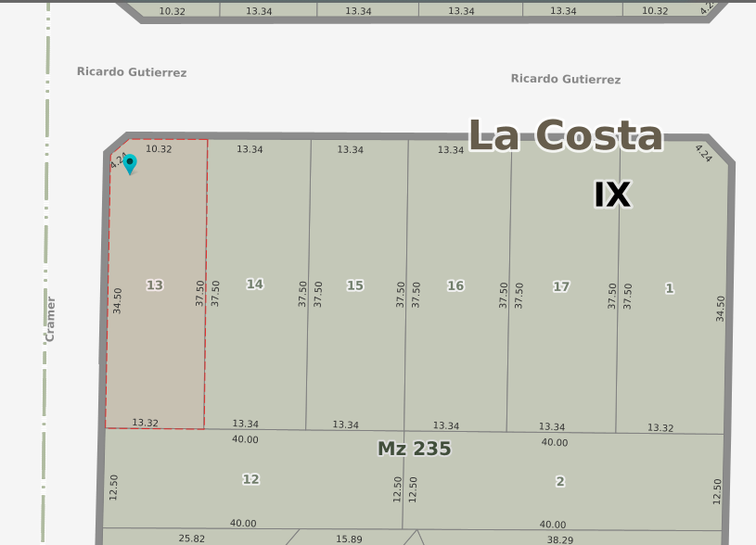Click lot number 15

click(x=355, y=285)
